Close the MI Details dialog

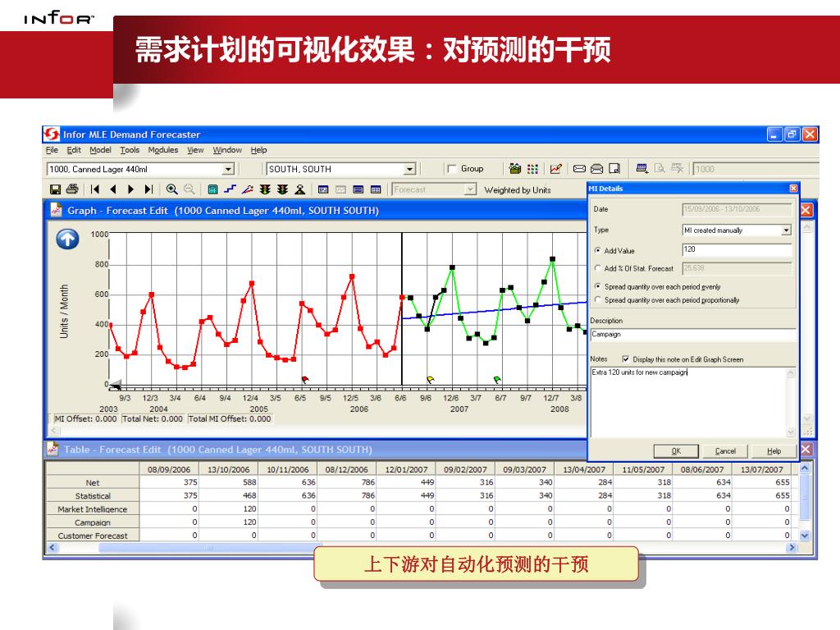(793, 188)
